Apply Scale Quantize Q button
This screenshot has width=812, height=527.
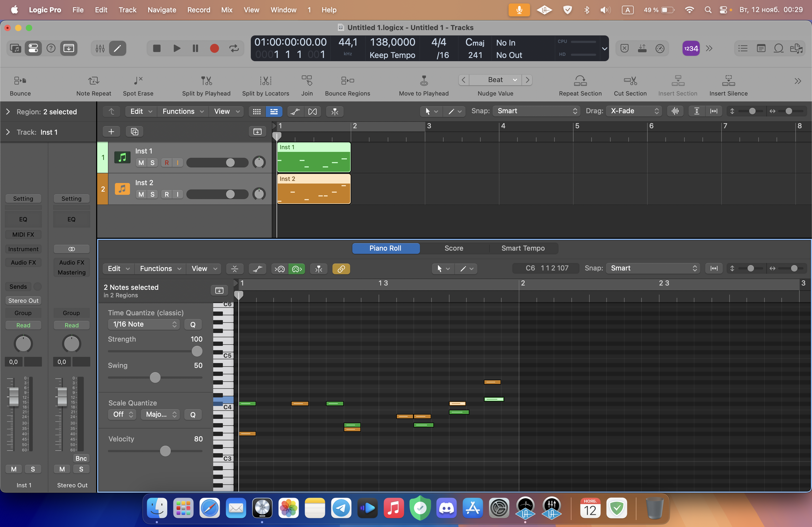coord(193,414)
